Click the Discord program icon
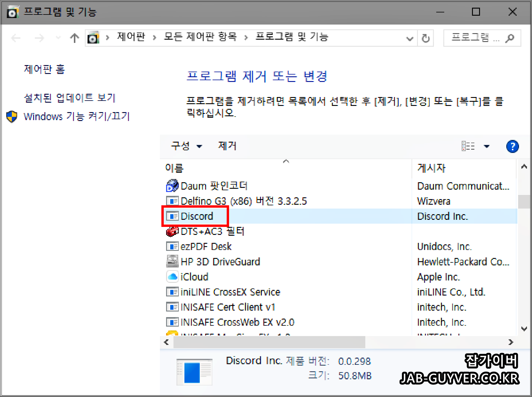This screenshot has height=397, width=532. click(x=172, y=216)
